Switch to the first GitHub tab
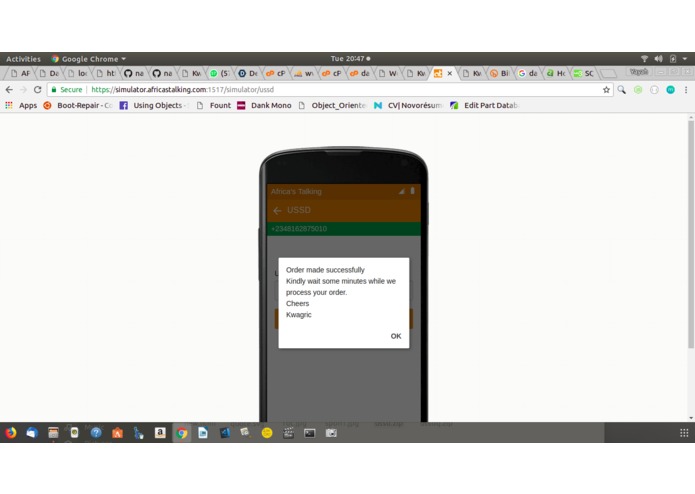Screen dimensions: 695x494 pos(134,74)
